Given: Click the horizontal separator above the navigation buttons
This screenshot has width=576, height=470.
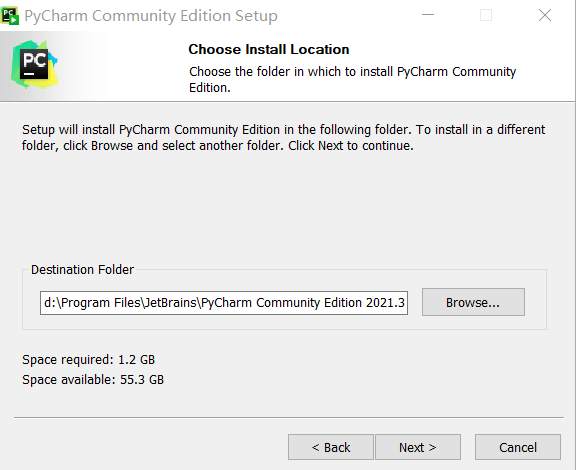Looking at the screenshot, I should 289,417.
